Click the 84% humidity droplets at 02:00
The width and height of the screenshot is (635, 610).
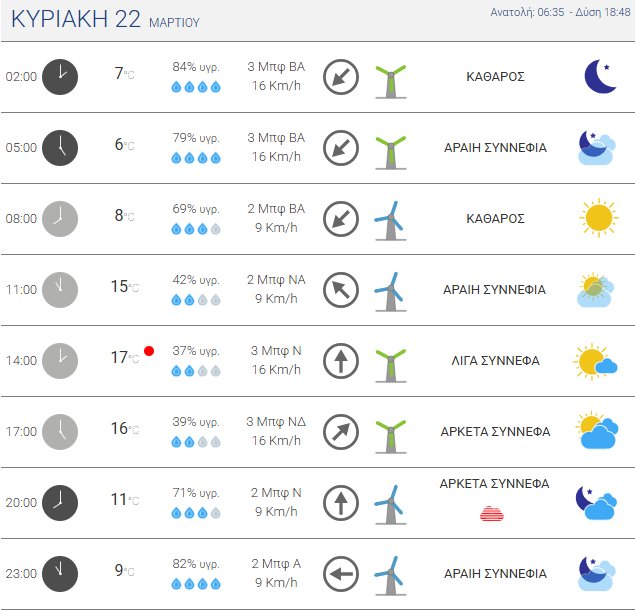click(196, 87)
